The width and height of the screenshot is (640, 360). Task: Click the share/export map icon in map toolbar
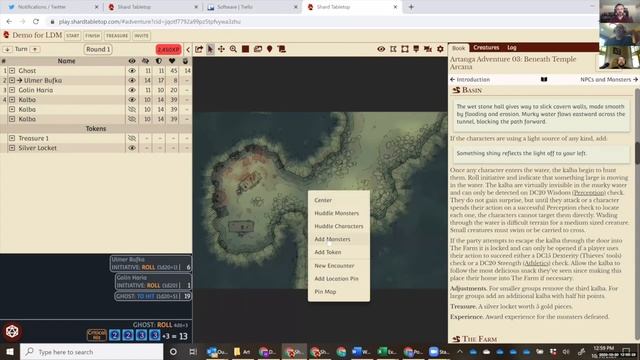coord(199,49)
